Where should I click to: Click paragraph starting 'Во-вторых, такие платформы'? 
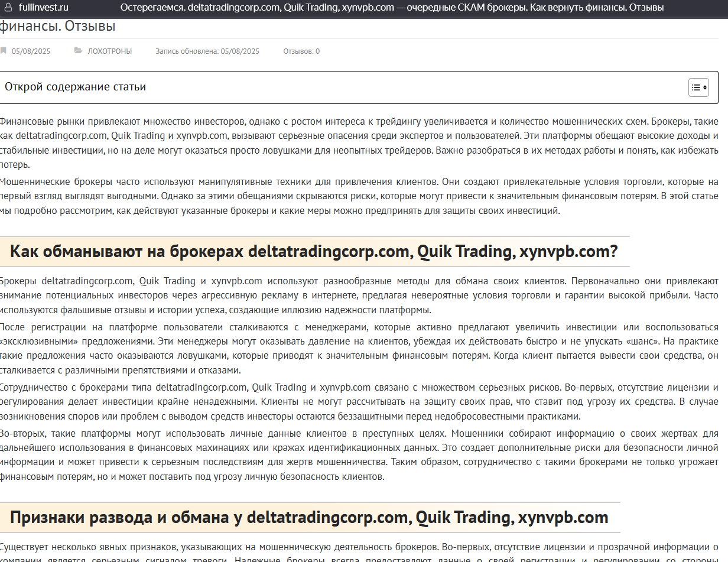point(359,454)
